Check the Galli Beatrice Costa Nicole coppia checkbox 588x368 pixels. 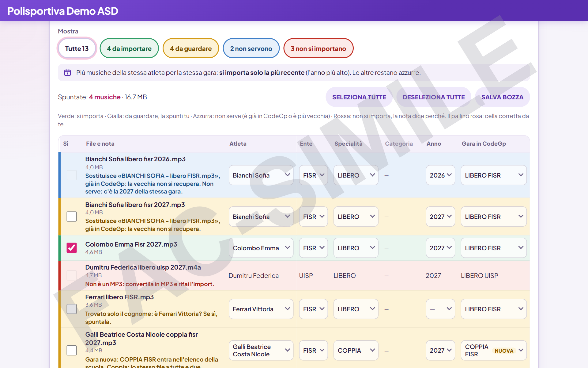pyautogui.click(x=72, y=350)
